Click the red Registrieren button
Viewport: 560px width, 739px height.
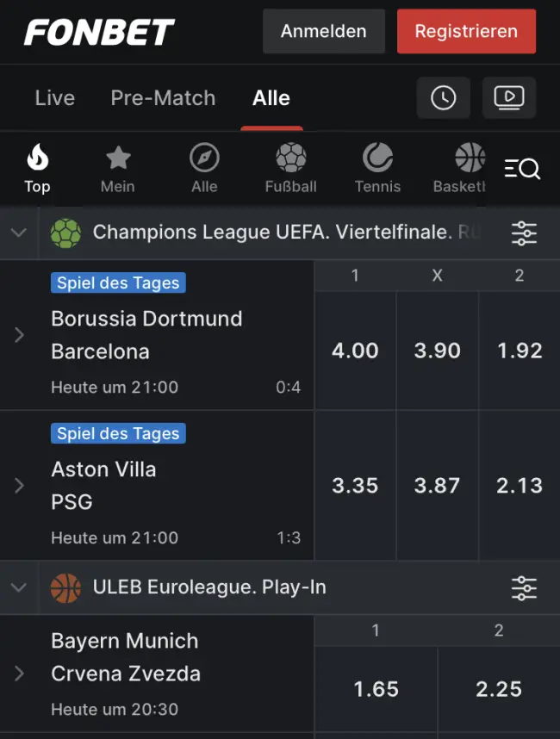tap(466, 32)
